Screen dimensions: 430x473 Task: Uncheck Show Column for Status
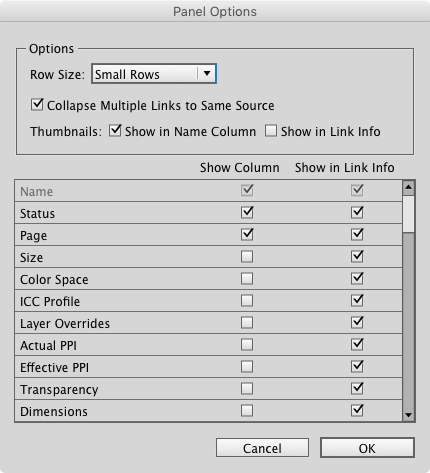(247, 212)
